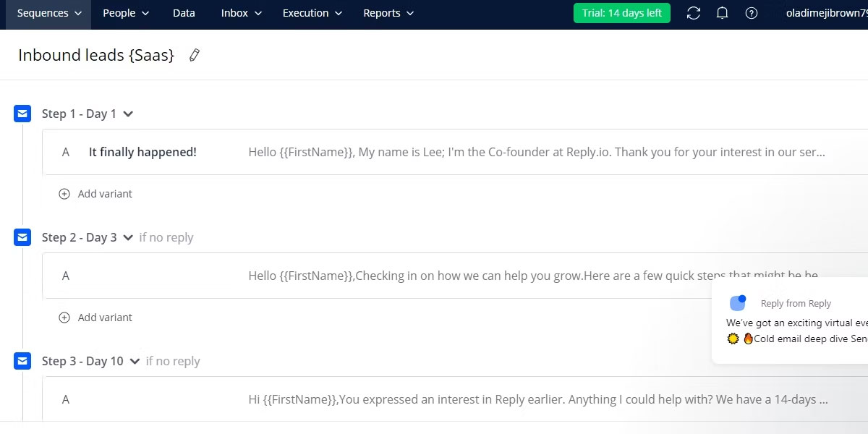
Task: Click the sync refresh icon in top bar
Action: pos(694,13)
